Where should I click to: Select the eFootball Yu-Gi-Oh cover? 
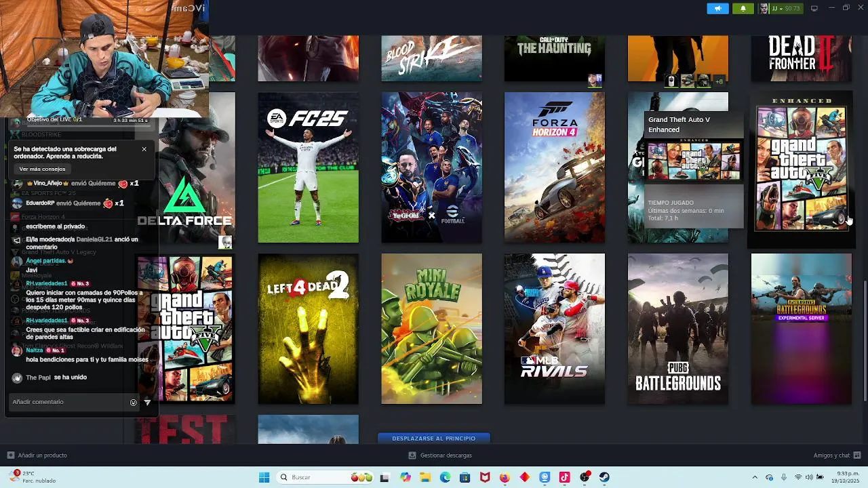[x=431, y=167]
